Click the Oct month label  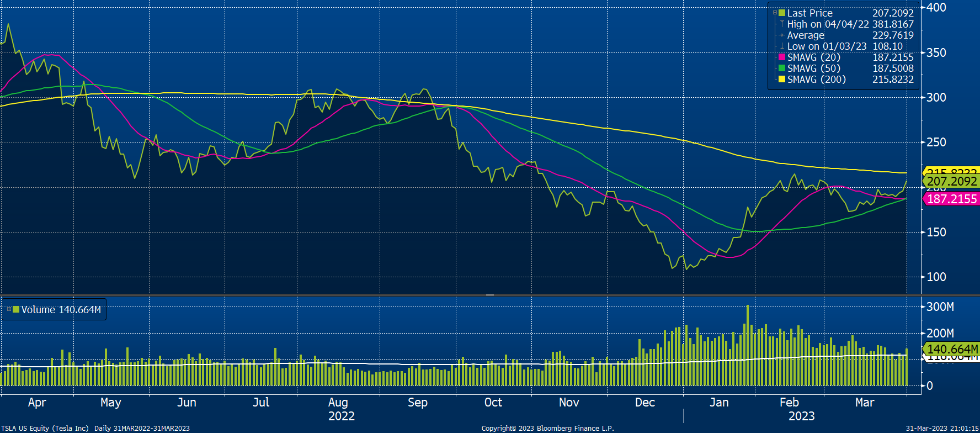tap(493, 403)
